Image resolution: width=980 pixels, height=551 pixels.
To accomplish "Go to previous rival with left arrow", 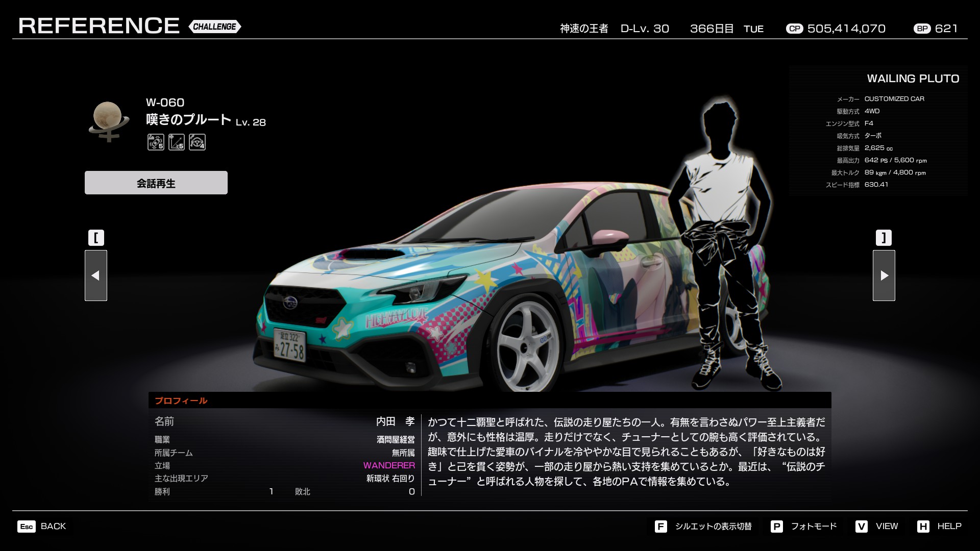I will pos(96,275).
